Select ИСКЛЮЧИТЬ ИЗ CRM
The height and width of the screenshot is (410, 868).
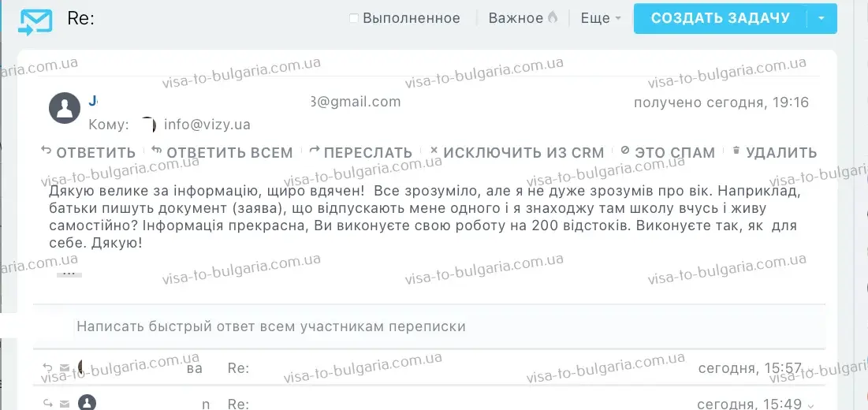pos(516,152)
